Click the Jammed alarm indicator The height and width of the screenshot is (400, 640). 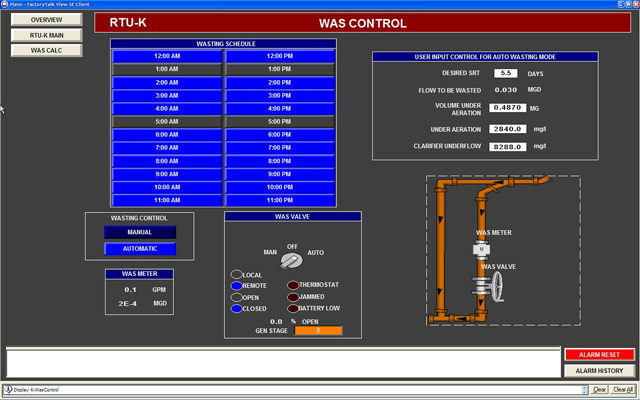click(x=292, y=297)
